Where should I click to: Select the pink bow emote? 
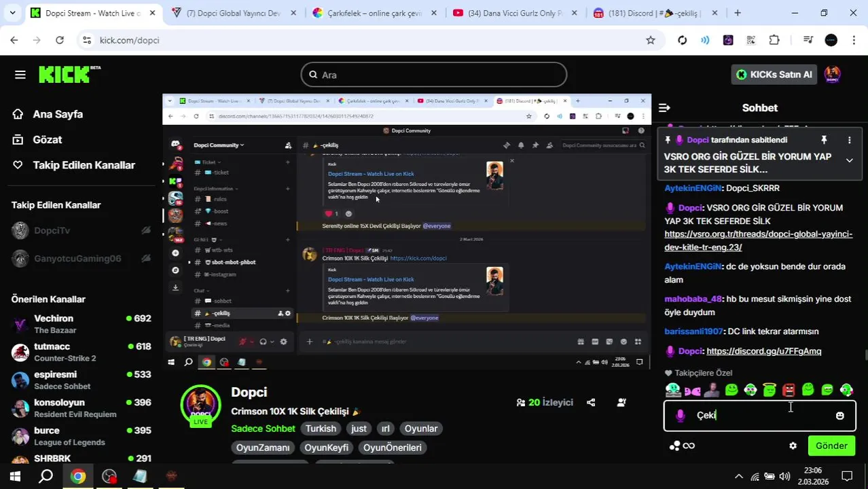click(692, 390)
